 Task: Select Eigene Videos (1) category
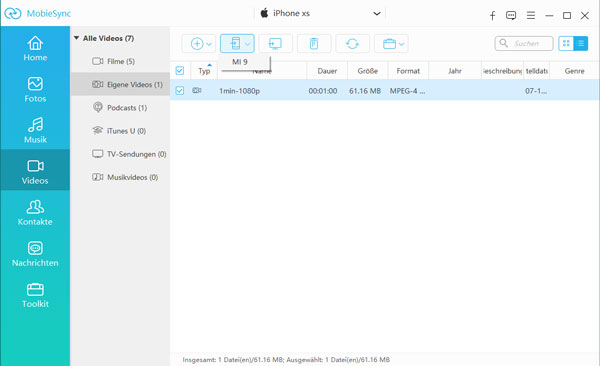click(x=120, y=84)
